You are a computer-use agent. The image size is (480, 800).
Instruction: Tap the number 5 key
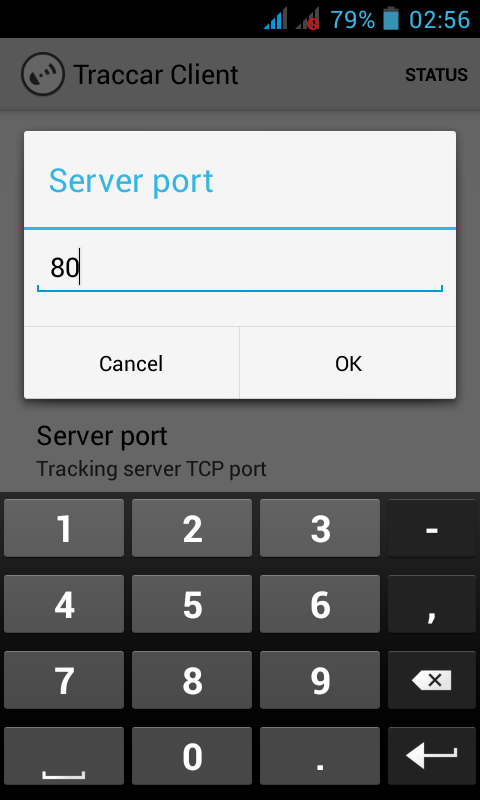click(x=192, y=604)
